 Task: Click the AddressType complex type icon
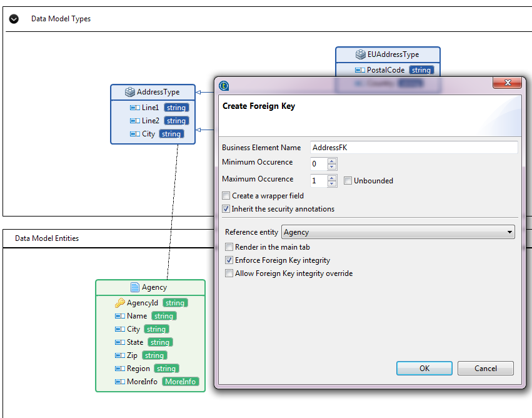pos(129,92)
